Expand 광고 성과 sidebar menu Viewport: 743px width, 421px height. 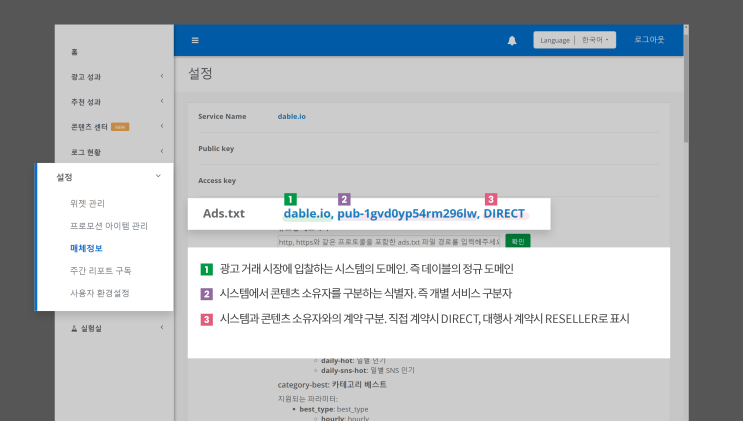(117, 77)
